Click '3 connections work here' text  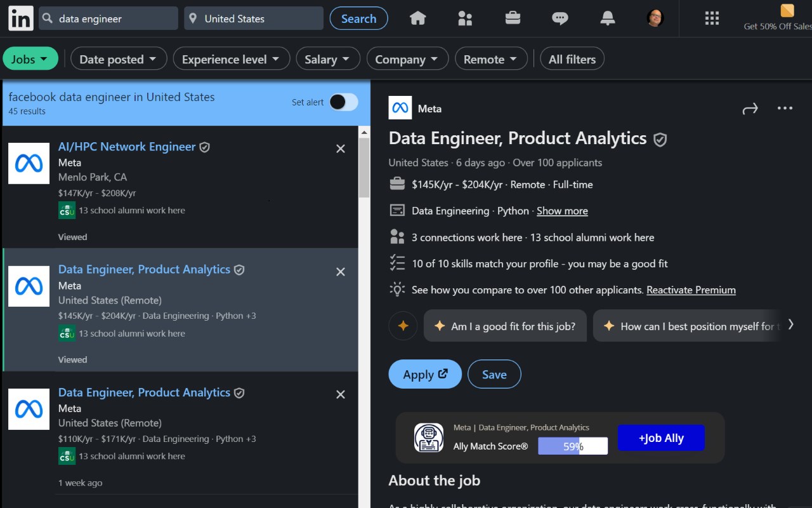(x=467, y=237)
